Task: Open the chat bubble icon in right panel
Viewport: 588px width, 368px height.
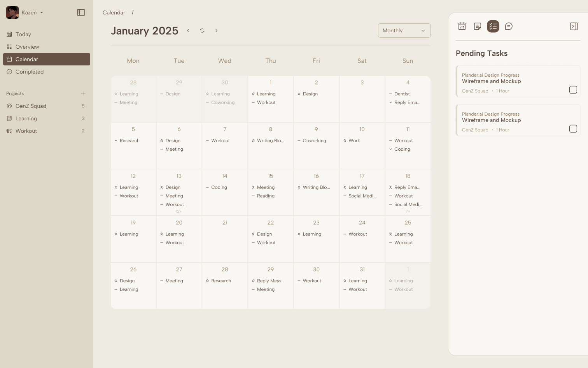Action: [509, 26]
